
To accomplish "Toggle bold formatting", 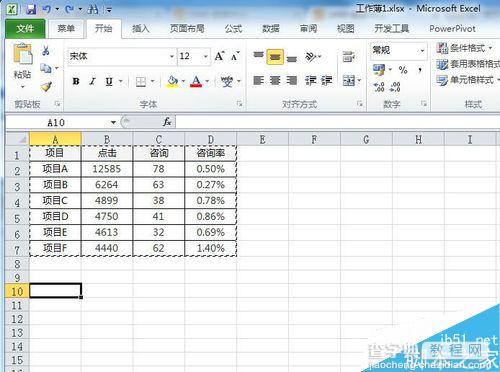I will (x=76, y=81).
